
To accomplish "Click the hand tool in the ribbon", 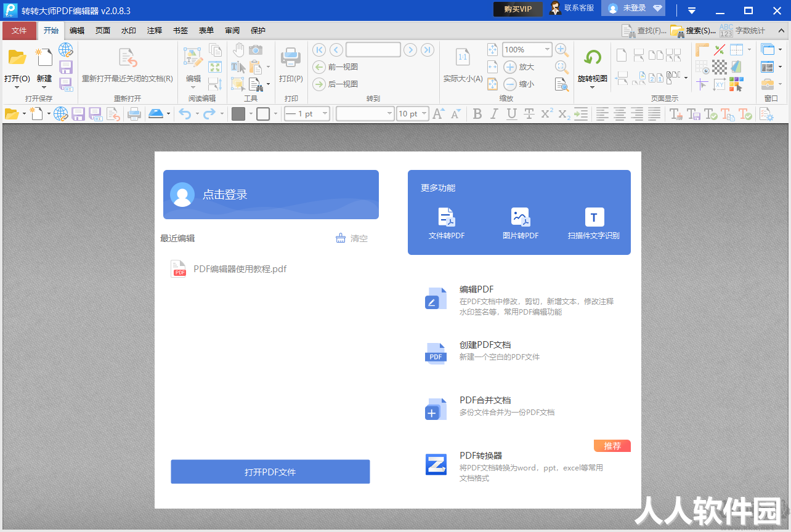I will [238, 50].
